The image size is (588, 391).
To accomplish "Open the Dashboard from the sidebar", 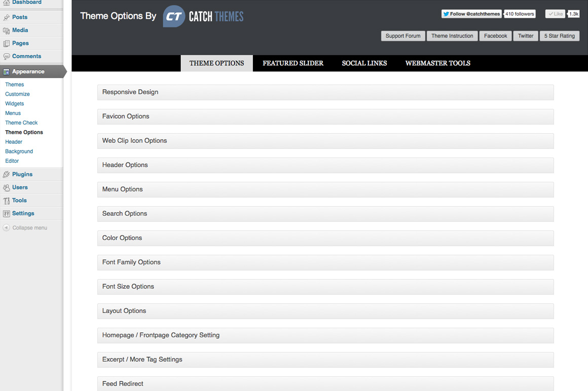I will 7,3.
